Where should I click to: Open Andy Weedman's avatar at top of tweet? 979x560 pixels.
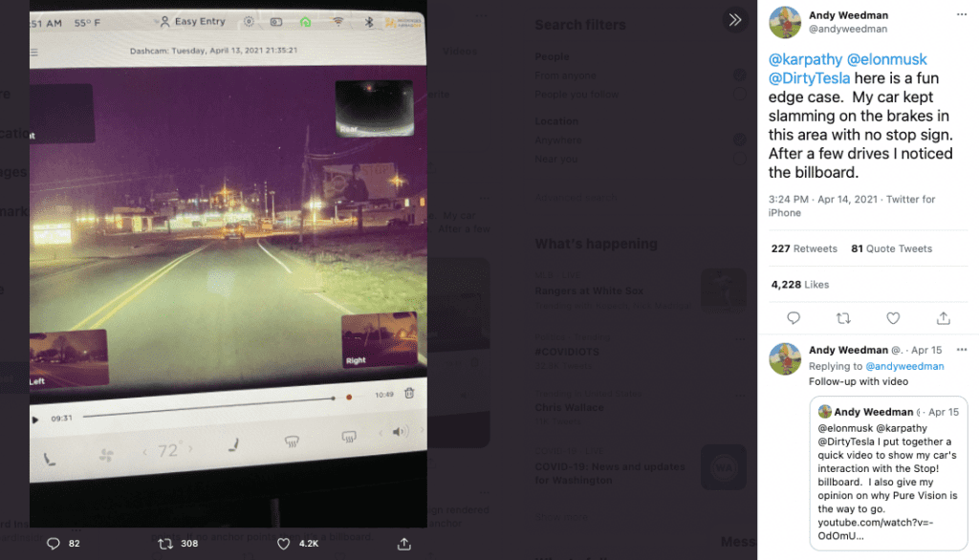pyautogui.click(x=785, y=22)
